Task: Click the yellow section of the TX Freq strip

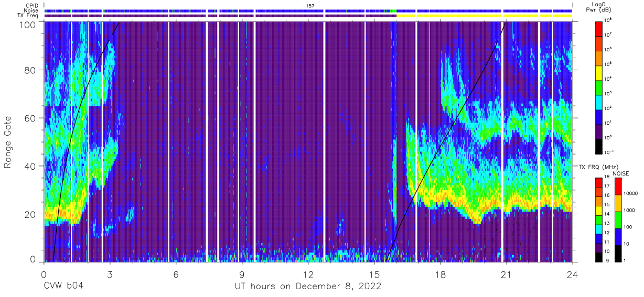Action: click(x=484, y=16)
